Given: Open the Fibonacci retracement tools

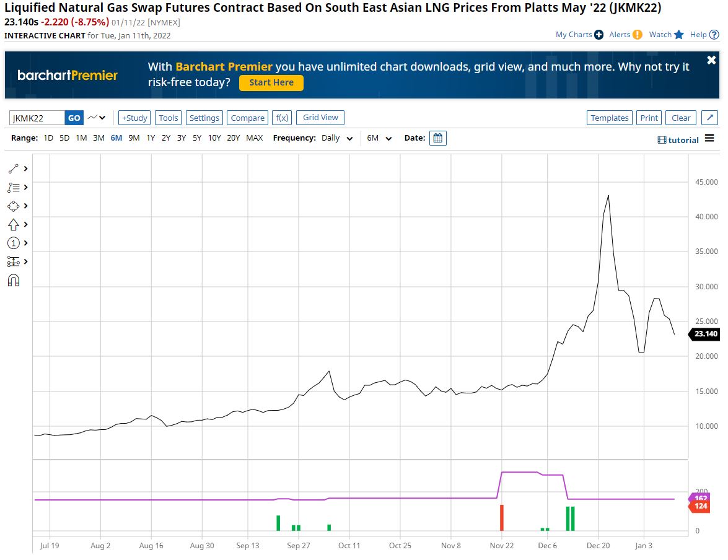Looking at the screenshot, I should pos(14,187).
